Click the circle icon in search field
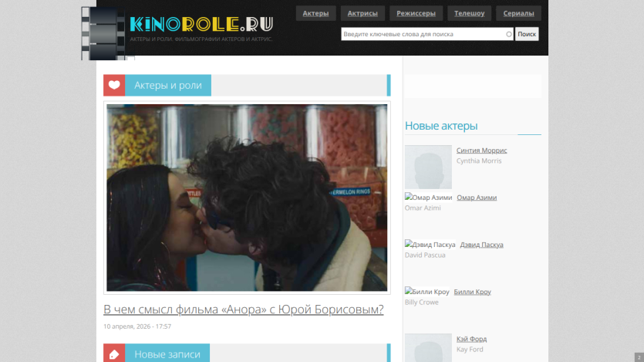644x362 pixels. (x=509, y=34)
